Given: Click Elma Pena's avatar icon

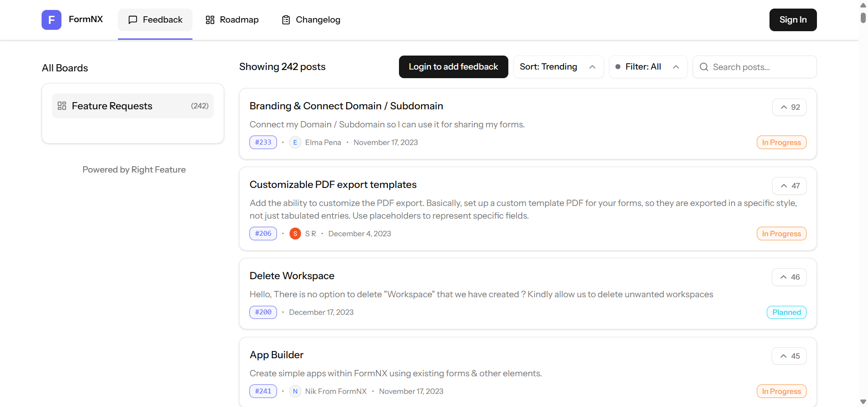Looking at the screenshot, I should point(295,143).
